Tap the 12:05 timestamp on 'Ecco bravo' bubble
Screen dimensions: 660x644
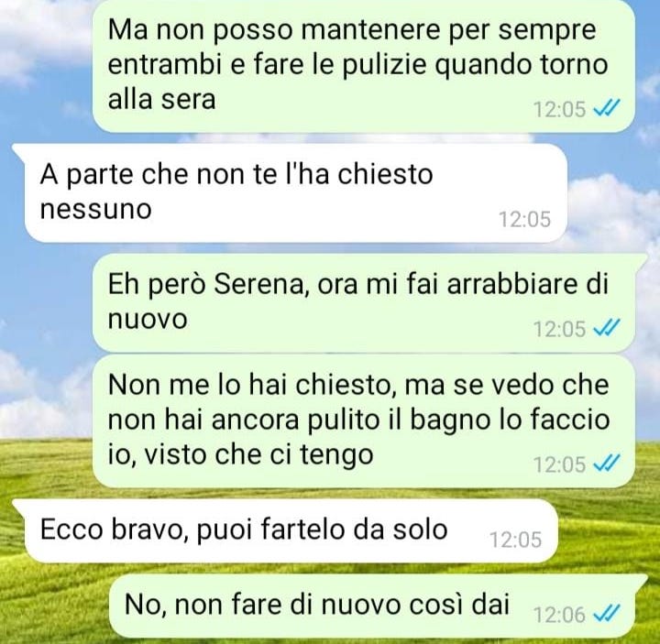pyautogui.click(x=515, y=540)
